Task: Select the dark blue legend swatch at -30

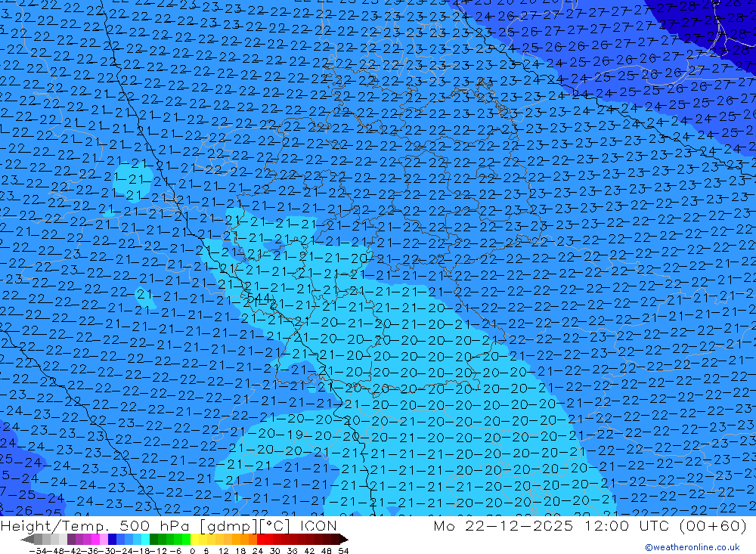Action: click(112, 539)
